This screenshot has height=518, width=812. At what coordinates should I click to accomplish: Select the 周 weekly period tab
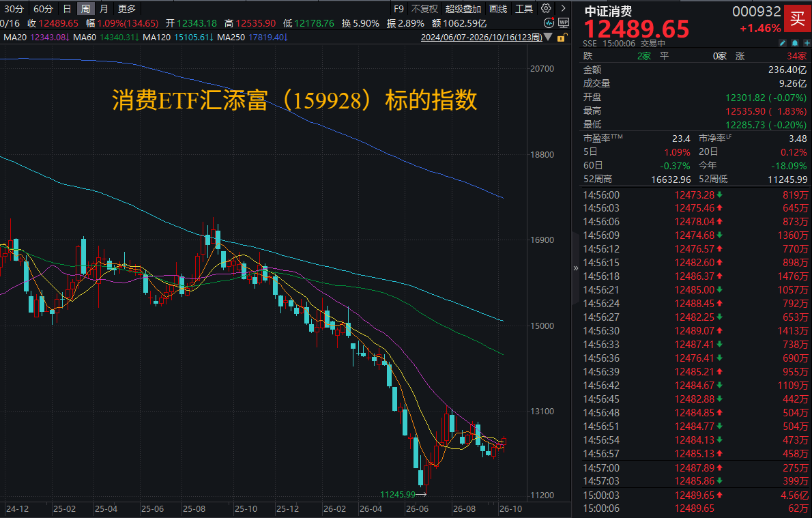tap(85, 9)
